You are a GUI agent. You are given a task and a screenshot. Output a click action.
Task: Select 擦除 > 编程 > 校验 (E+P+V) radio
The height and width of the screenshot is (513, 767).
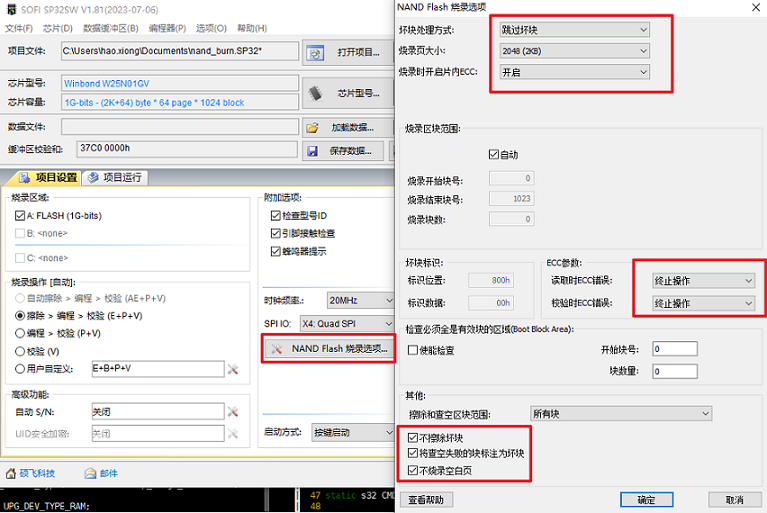click(x=20, y=316)
